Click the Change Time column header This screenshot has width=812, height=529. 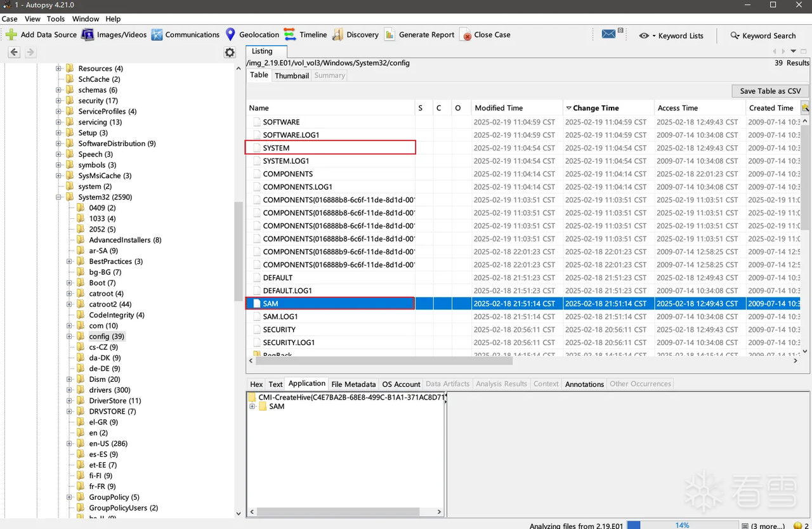[608, 108]
